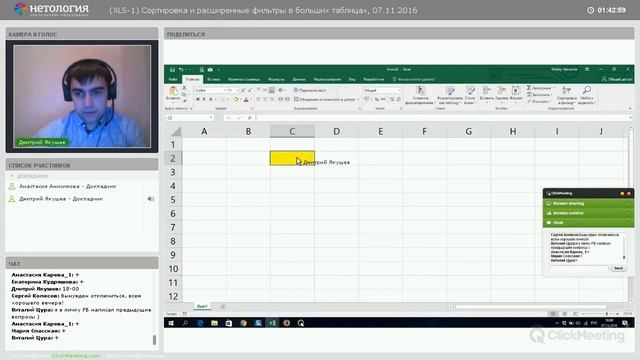Switch to the Formulas (Формулы) tab

pyautogui.click(x=276, y=79)
